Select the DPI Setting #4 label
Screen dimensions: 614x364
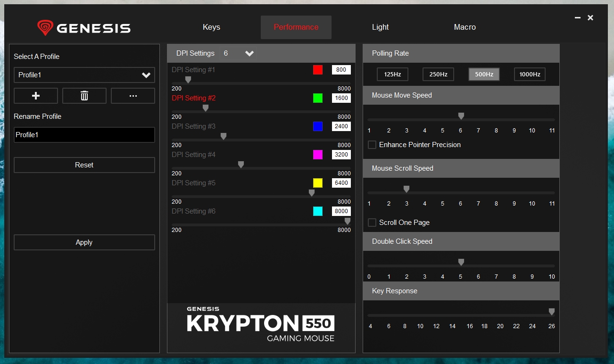(x=193, y=155)
